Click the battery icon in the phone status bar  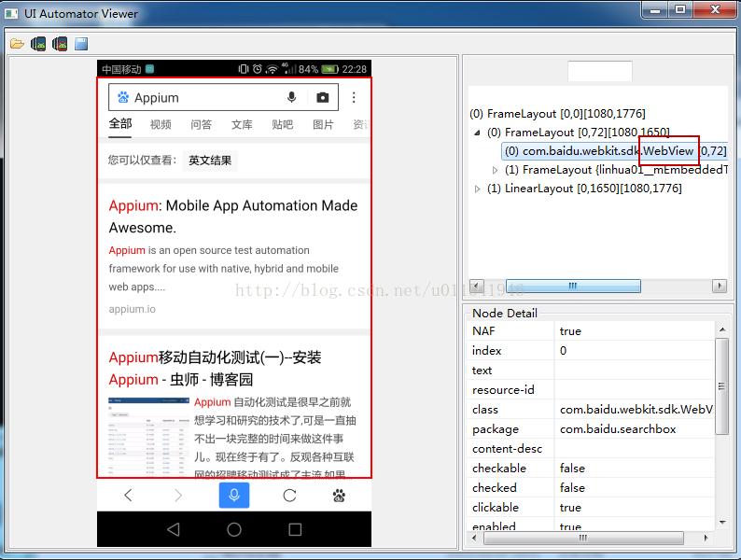point(329,69)
